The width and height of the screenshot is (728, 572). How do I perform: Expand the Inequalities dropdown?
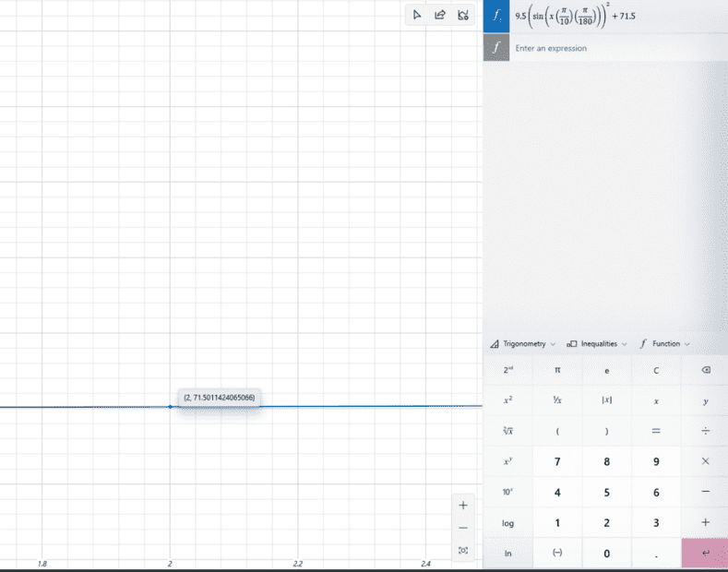[597, 344]
